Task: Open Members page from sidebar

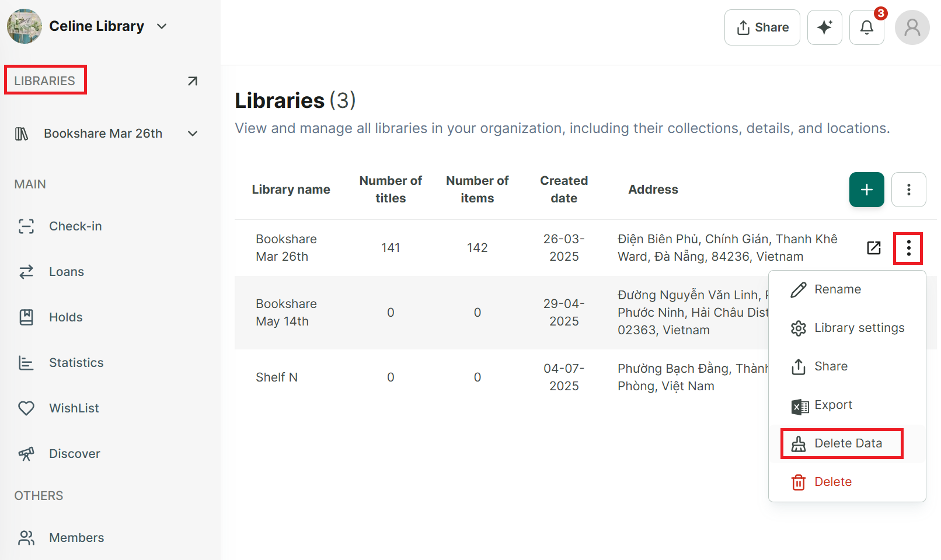Action: click(76, 538)
